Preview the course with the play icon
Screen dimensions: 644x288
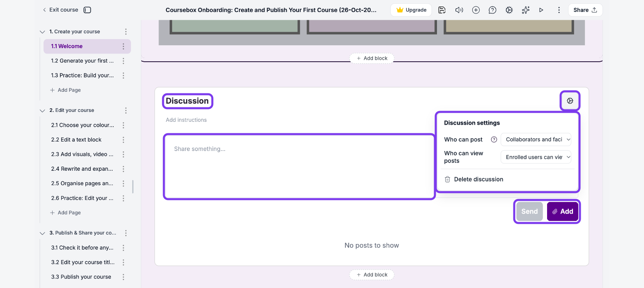[541, 10]
